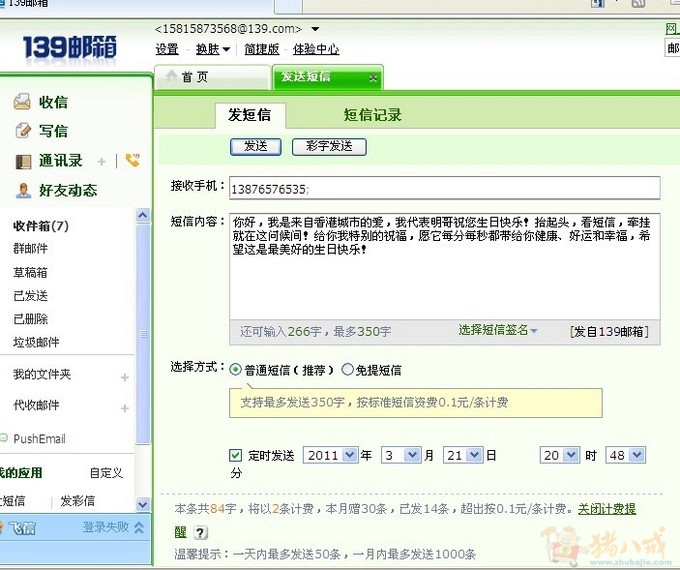This screenshot has width=680, height=570.
Task: Click the PushEmail icon in sidebar
Action: (4, 438)
